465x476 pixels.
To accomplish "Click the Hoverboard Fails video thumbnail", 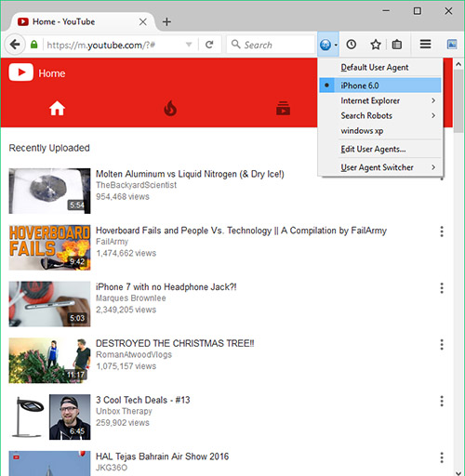I will point(49,247).
